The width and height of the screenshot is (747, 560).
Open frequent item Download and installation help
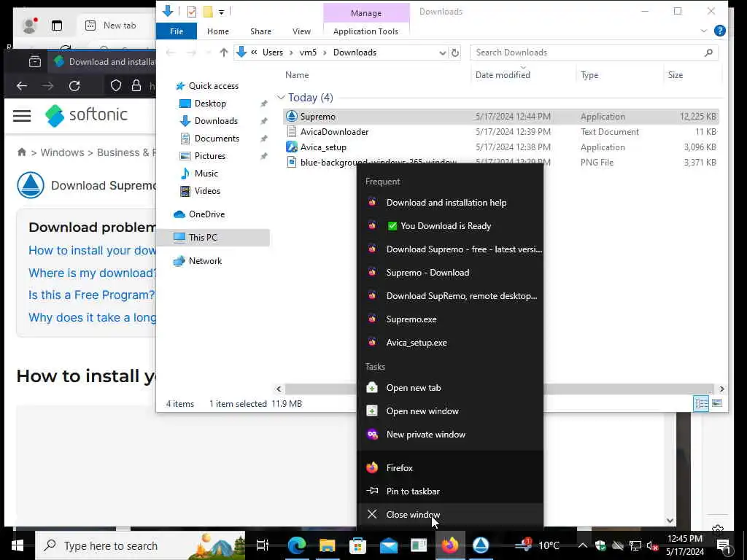[x=449, y=203]
